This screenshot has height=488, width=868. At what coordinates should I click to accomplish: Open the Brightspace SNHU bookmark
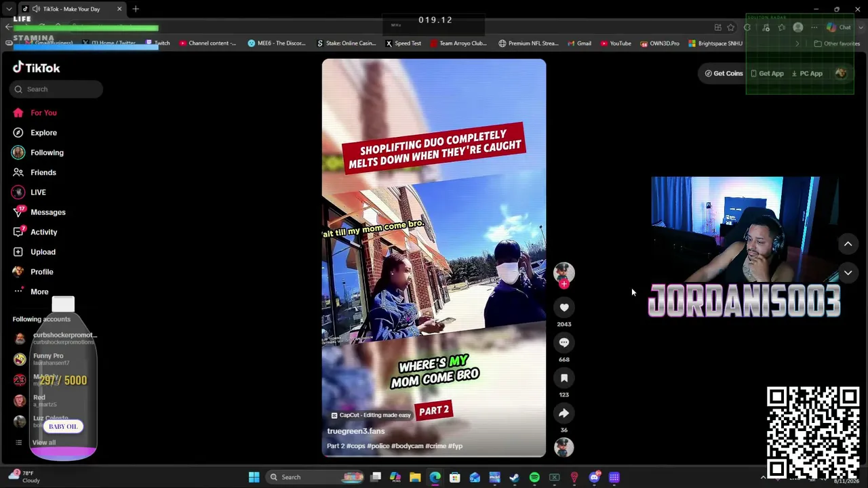[715, 43]
